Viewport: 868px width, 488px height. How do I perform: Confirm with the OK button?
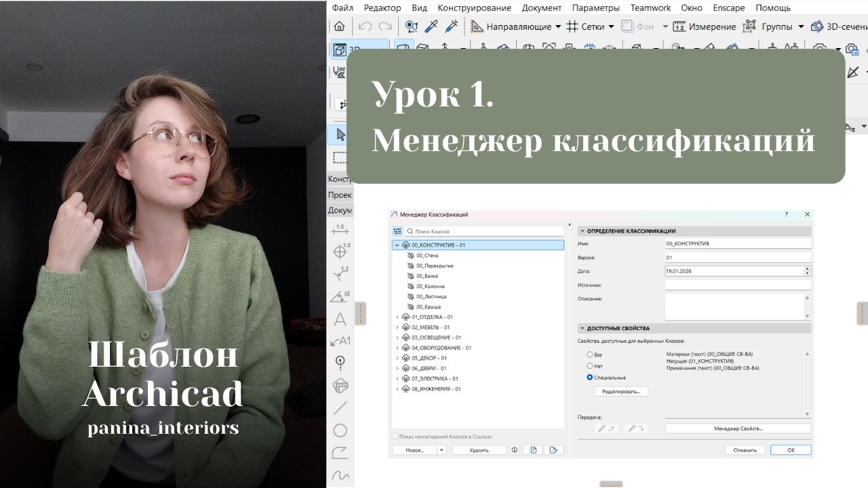(791, 450)
